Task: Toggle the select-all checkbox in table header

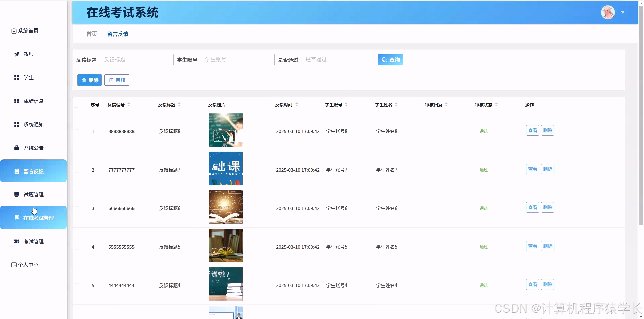Action: [x=76, y=105]
